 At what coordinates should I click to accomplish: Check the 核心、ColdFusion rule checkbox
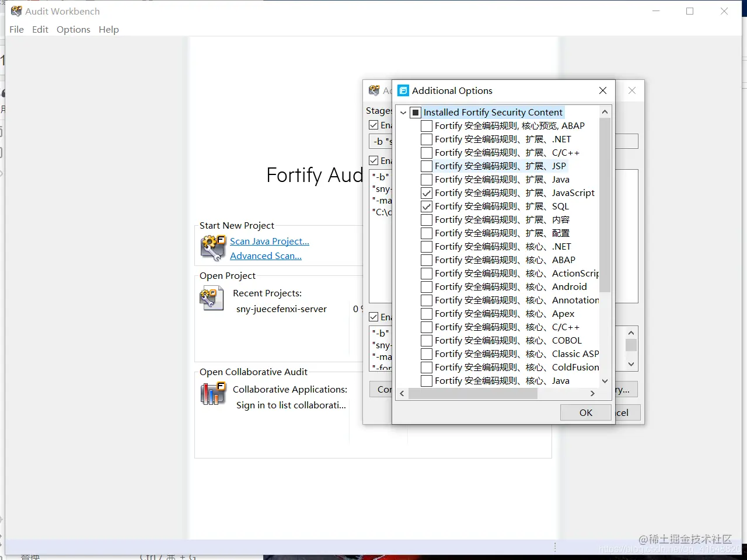tap(427, 367)
